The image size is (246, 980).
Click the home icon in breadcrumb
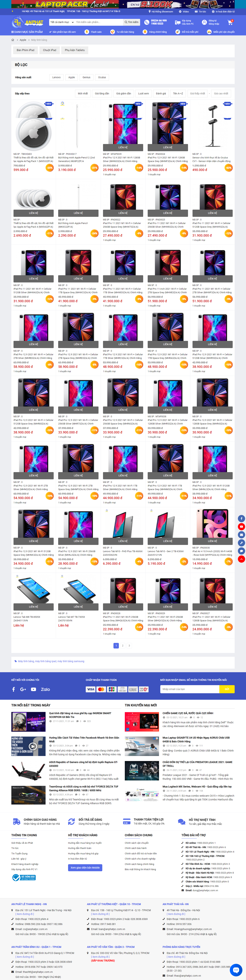[x=13, y=40]
